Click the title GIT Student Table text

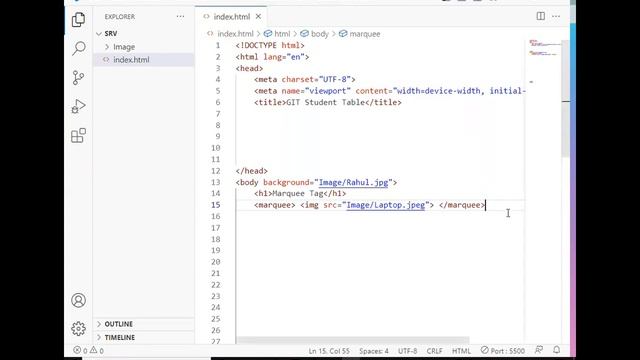325,102
